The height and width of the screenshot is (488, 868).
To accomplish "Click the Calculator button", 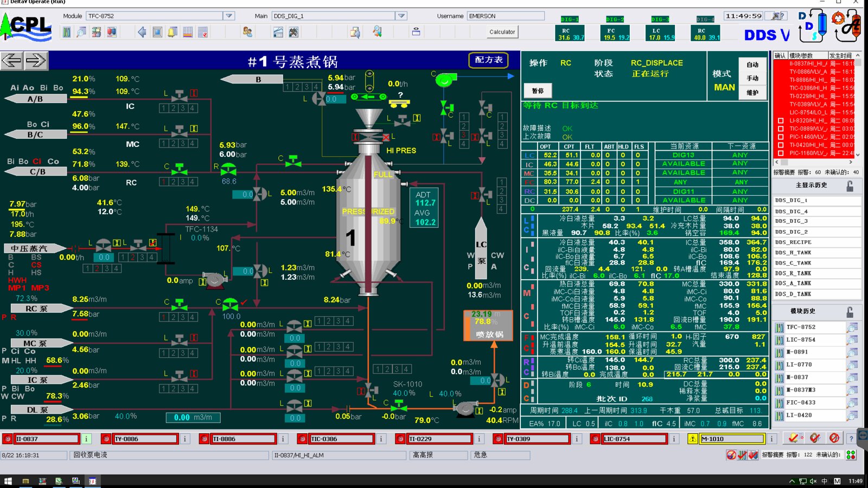I will pyautogui.click(x=502, y=32).
